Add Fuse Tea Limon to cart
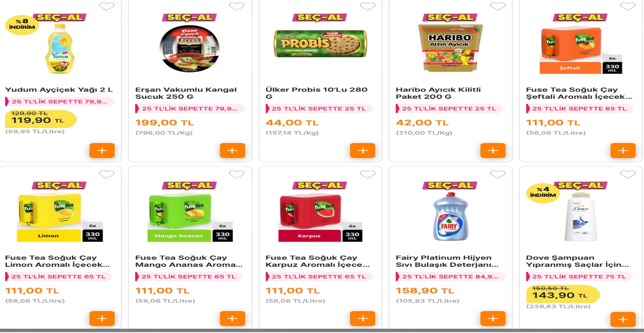The height and width of the screenshot is (333, 644). click(102, 319)
